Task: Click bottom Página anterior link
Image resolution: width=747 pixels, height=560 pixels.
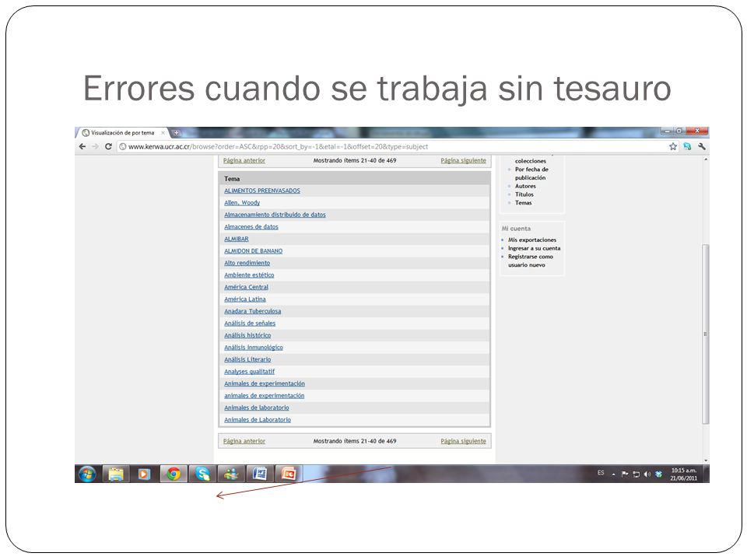Action: (244, 441)
